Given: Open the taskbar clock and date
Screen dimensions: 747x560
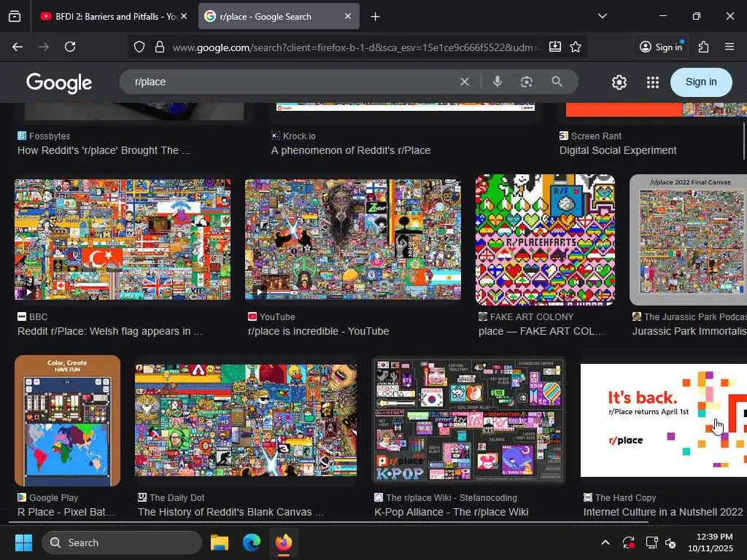Looking at the screenshot, I should pyautogui.click(x=711, y=542).
